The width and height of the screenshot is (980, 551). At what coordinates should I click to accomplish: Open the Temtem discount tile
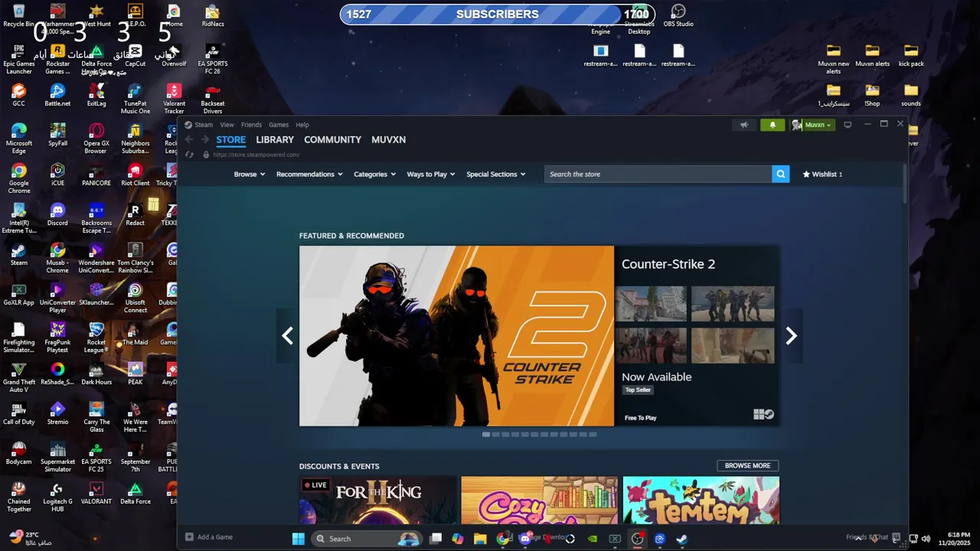click(701, 500)
